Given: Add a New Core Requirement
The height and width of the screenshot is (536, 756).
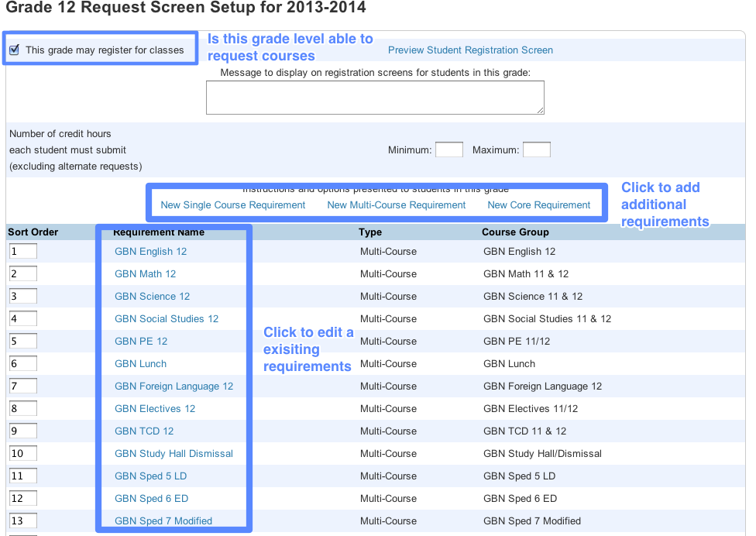Looking at the screenshot, I should [538, 205].
